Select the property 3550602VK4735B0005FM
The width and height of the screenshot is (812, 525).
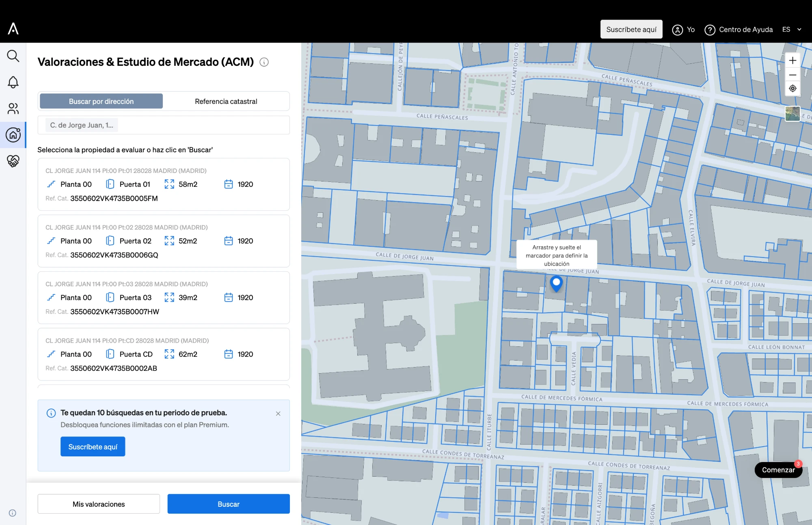click(164, 184)
